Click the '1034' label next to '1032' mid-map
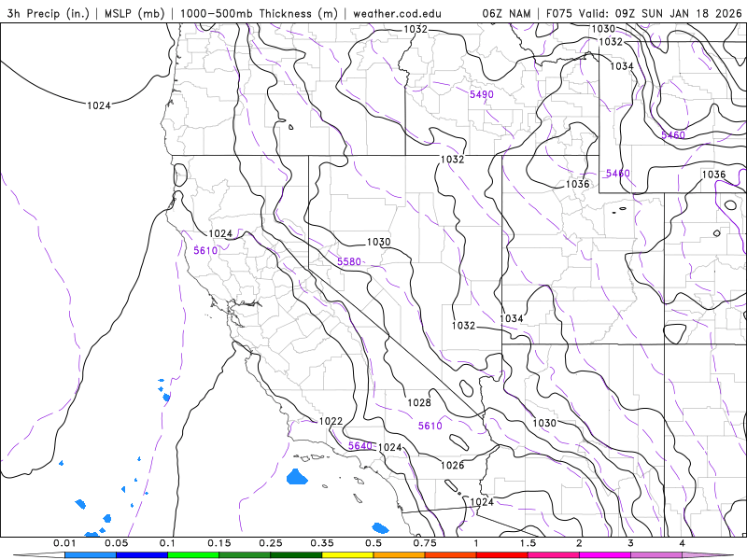Viewport: 747px width, 560px height. (x=512, y=318)
